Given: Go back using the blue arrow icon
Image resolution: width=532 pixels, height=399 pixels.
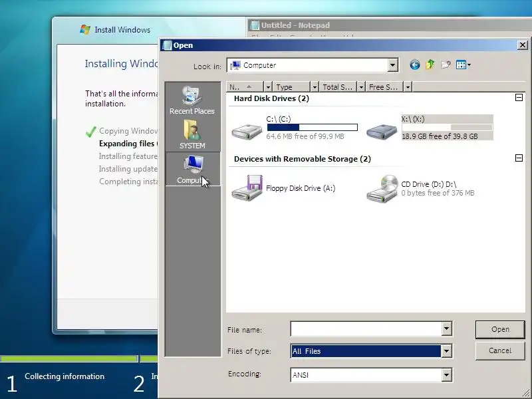Looking at the screenshot, I should (414, 65).
